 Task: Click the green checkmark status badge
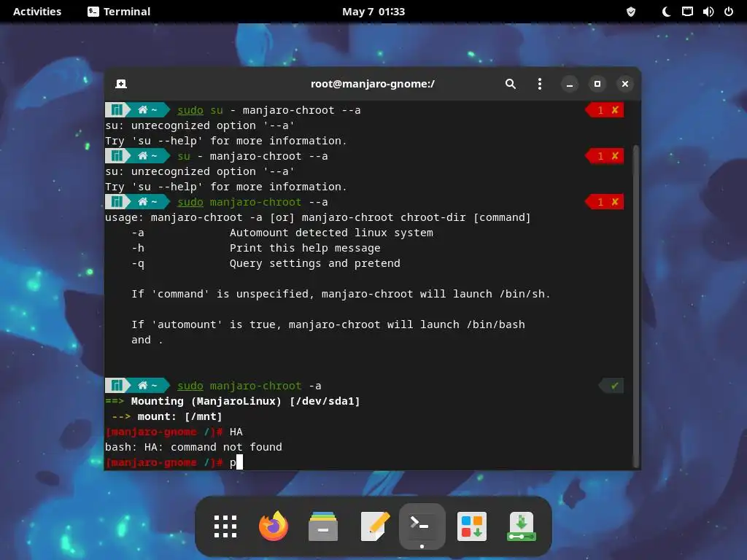pos(611,386)
